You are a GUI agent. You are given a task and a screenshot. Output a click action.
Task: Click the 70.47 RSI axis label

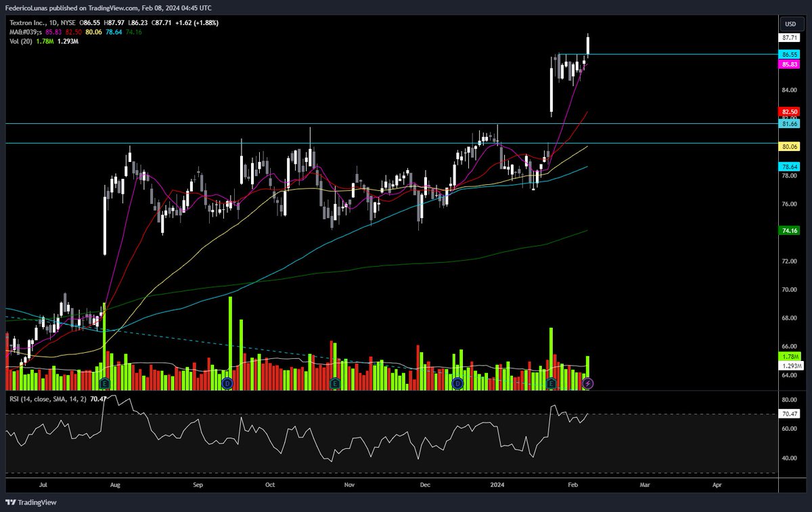point(790,414)
